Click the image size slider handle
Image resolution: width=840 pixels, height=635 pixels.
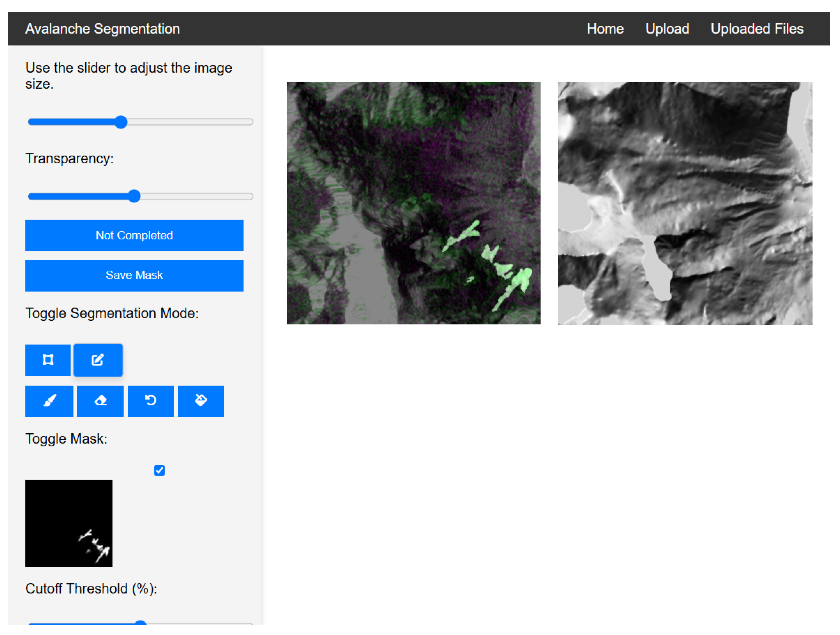coord(121,122)
